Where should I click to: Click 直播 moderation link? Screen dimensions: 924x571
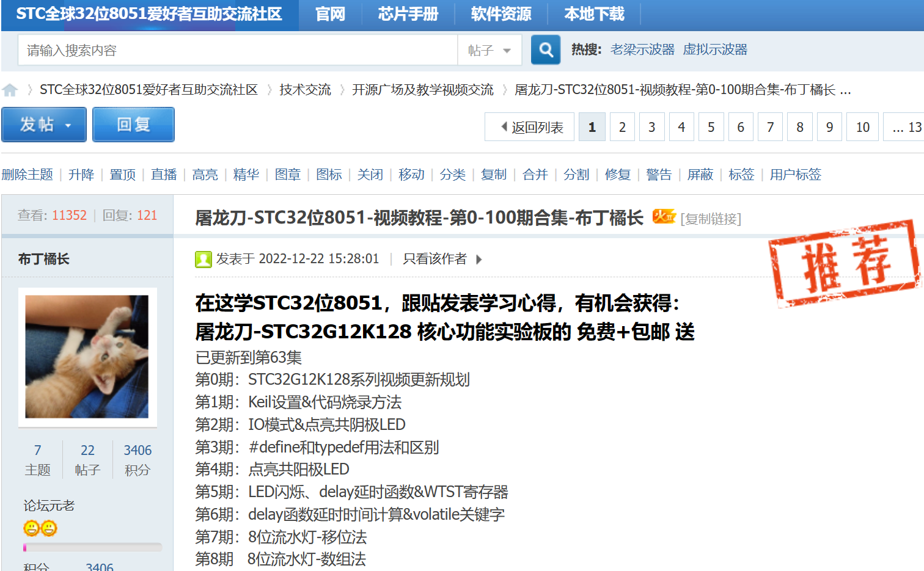click(164, 175)
